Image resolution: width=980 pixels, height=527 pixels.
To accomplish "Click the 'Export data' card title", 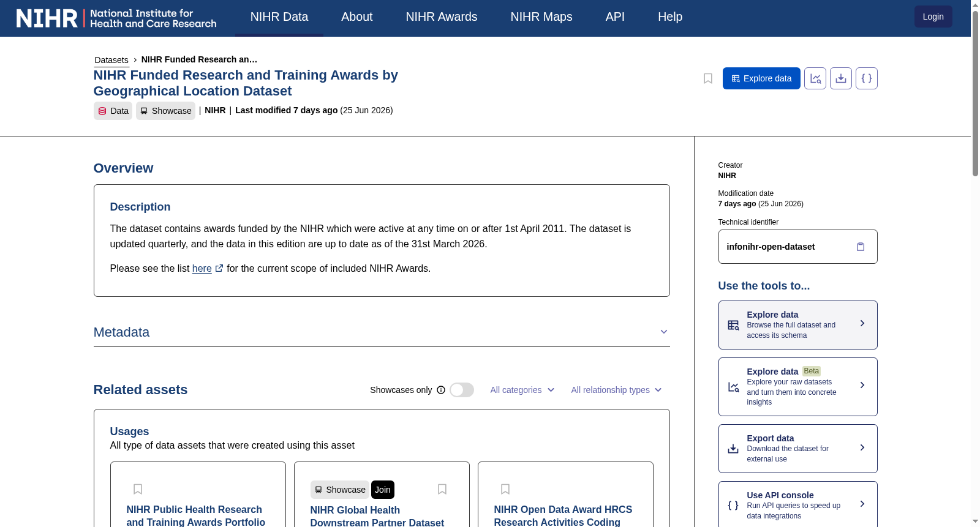I will (771, 438).
